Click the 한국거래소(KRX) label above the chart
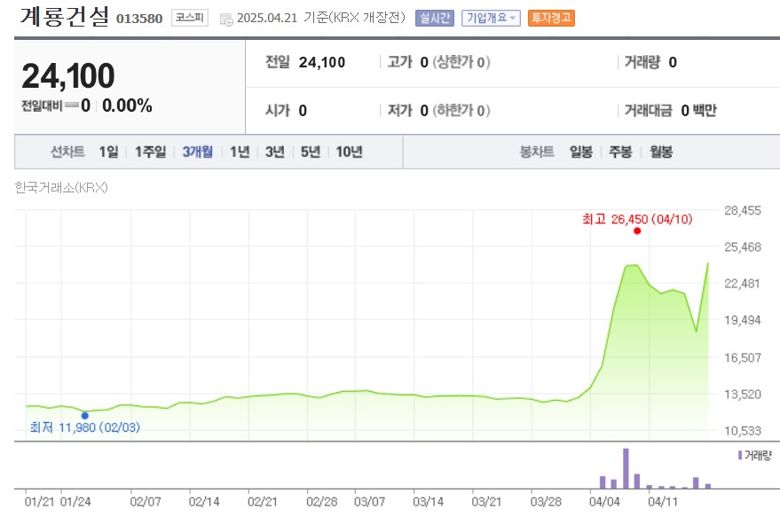Viewport: 780px width, 532px height. click(61, 187)
